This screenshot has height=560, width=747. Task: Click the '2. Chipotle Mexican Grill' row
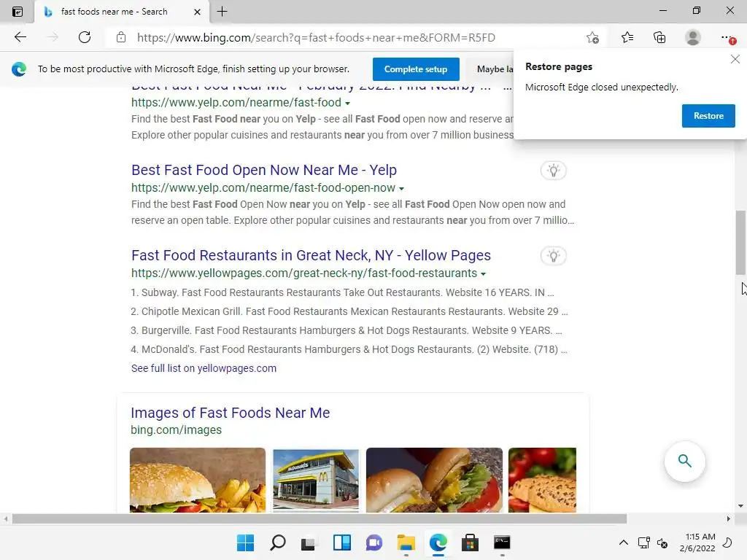tap(349, 311)
